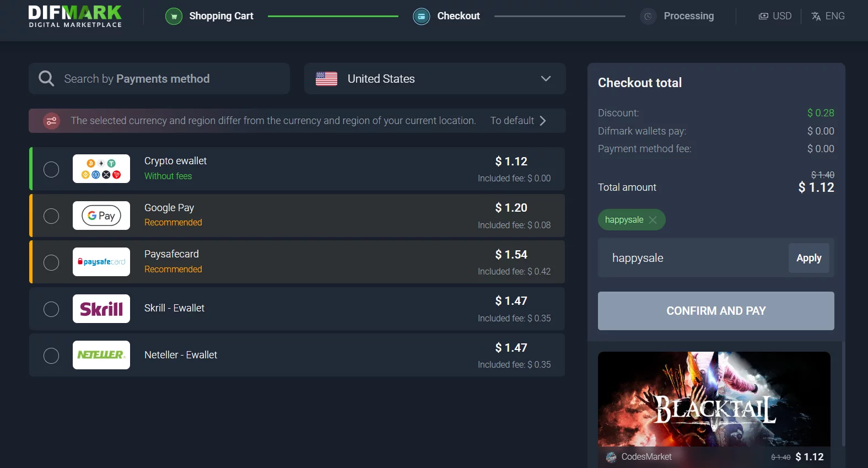Image resolution: width=868 pixels, height=468 pixels.
Task: Select the Crypto ewallet radio button
Action: click(51, 169)
